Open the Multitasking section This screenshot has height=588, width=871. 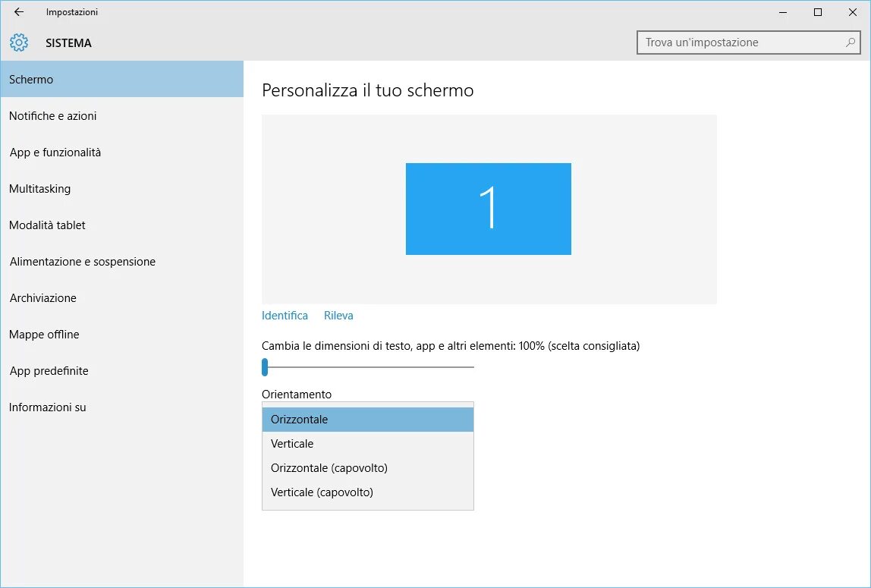tap(121, 189)
